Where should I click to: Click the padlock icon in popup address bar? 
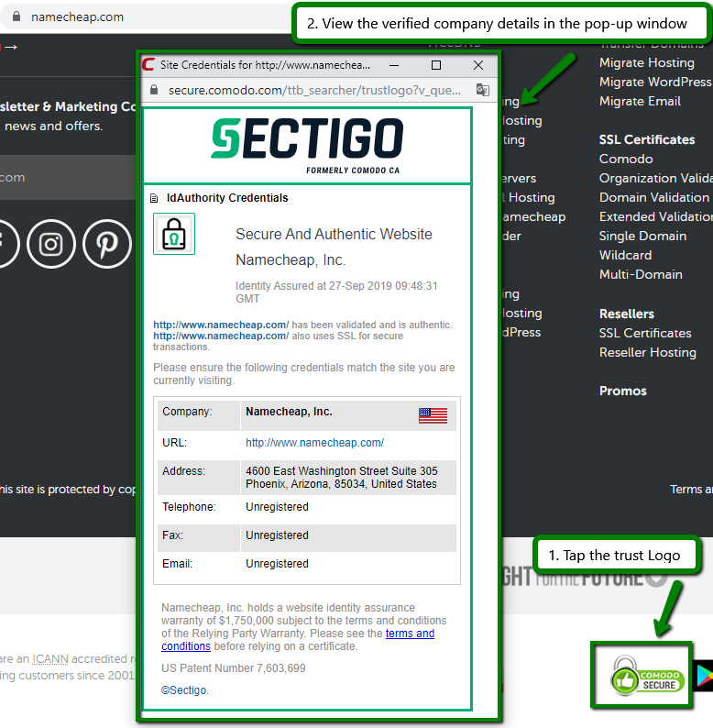point(154,90)
